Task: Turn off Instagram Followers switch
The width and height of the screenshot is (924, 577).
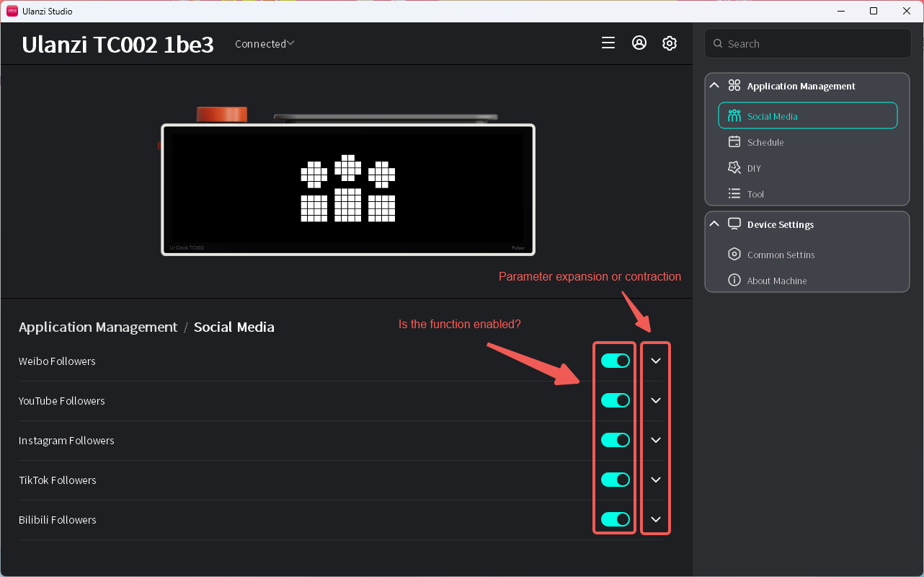Action: coord(616,440)
